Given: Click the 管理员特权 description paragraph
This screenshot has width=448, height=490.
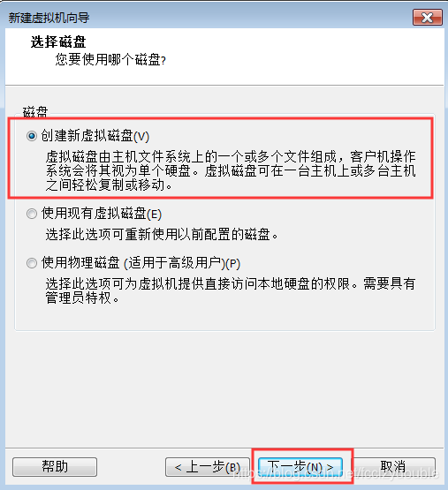Looking at the screenshot, I should (231, 290).
